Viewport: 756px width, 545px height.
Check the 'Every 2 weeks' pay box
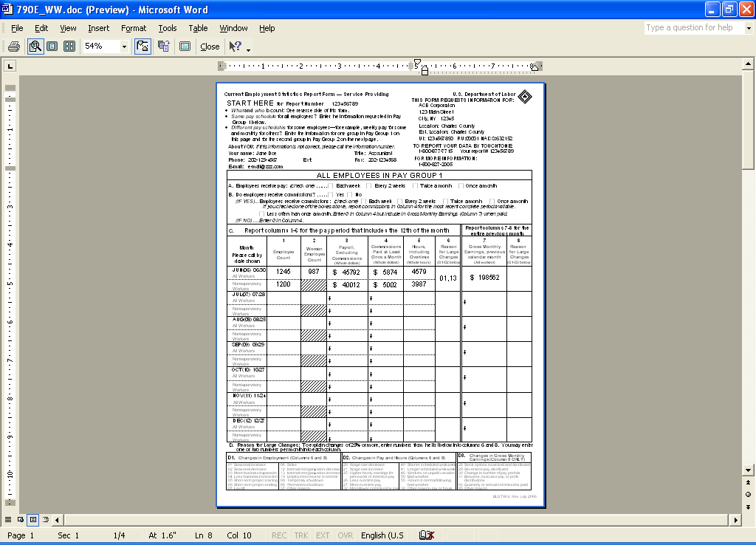tap(369, 186)
